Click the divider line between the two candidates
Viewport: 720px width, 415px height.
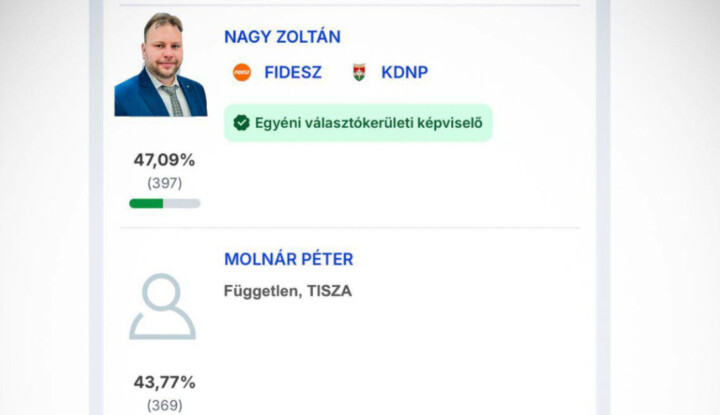pos(350,228)
